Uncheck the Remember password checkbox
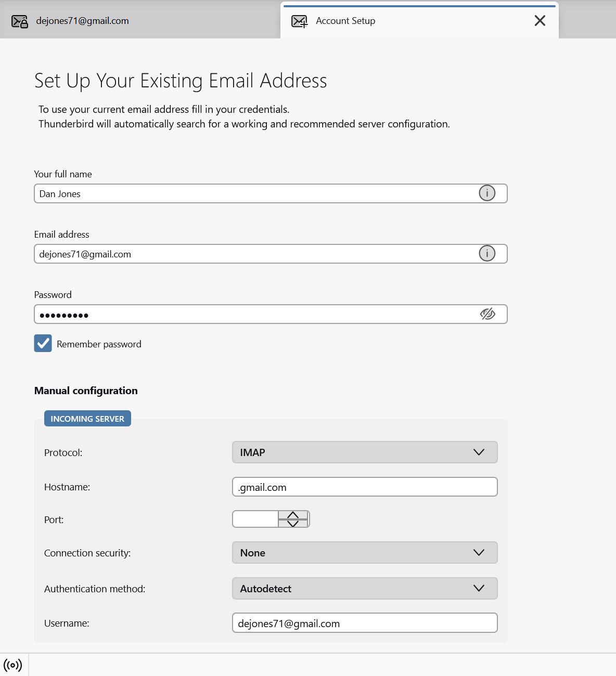 pos(43,344)
